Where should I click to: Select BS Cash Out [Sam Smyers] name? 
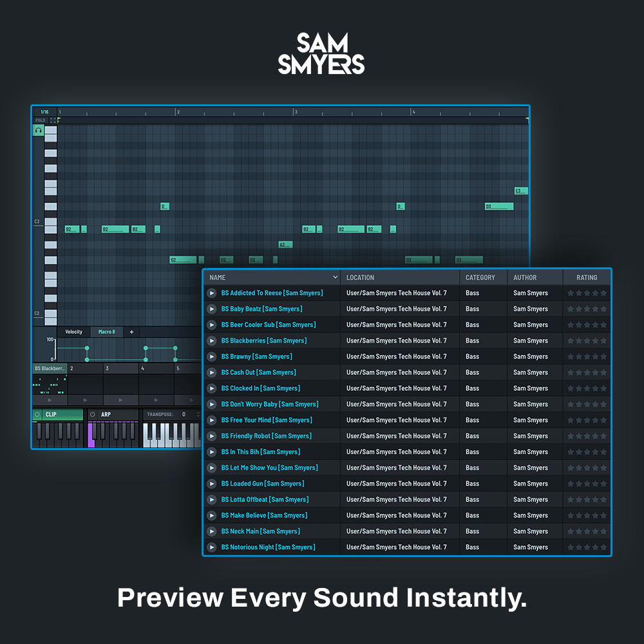tap(259, 372)
